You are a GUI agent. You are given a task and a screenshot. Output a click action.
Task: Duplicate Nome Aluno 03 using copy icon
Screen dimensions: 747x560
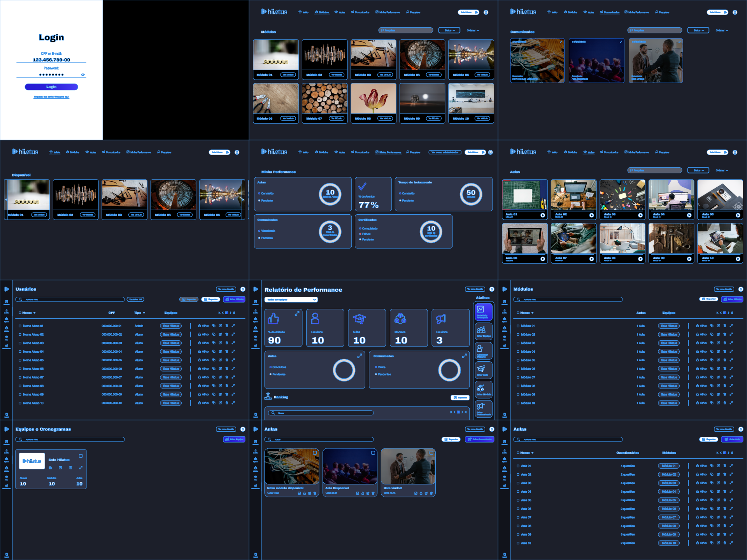pyautogui.click(x=214, y=343)
